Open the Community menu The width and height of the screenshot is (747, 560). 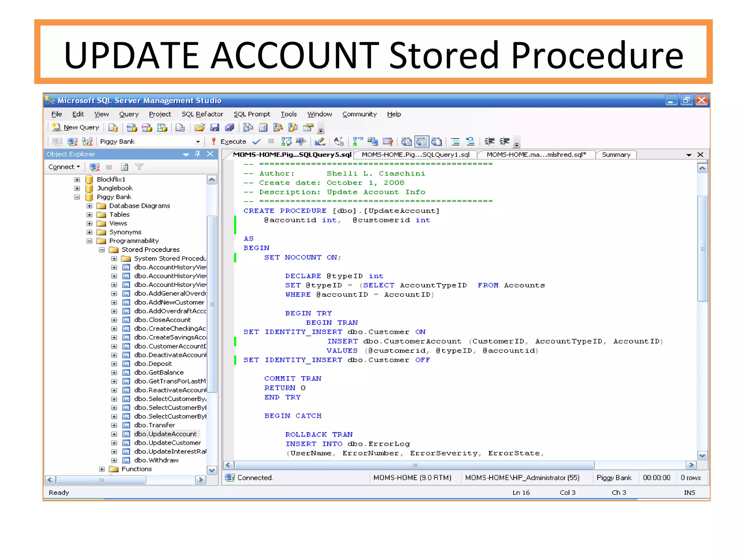tap(359, 114)
